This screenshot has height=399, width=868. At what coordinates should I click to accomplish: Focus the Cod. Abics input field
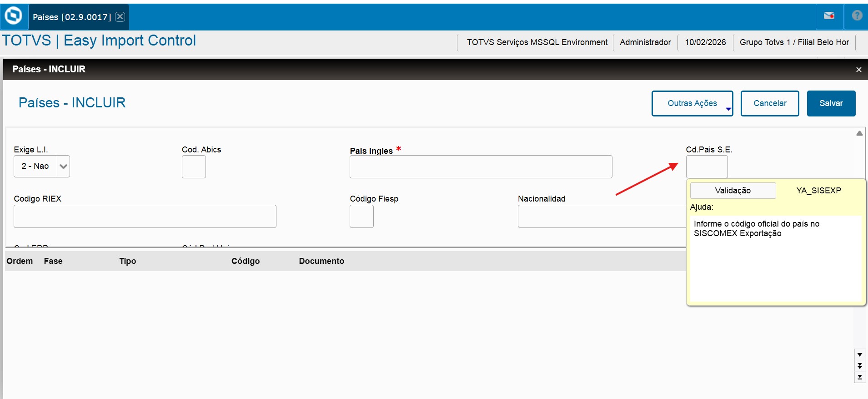click(x=194, y=167)
